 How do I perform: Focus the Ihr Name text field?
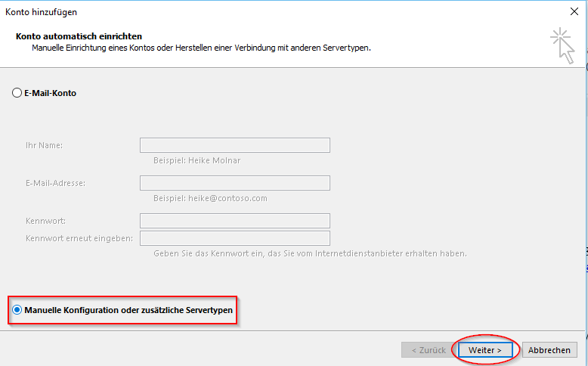point(234,145)
